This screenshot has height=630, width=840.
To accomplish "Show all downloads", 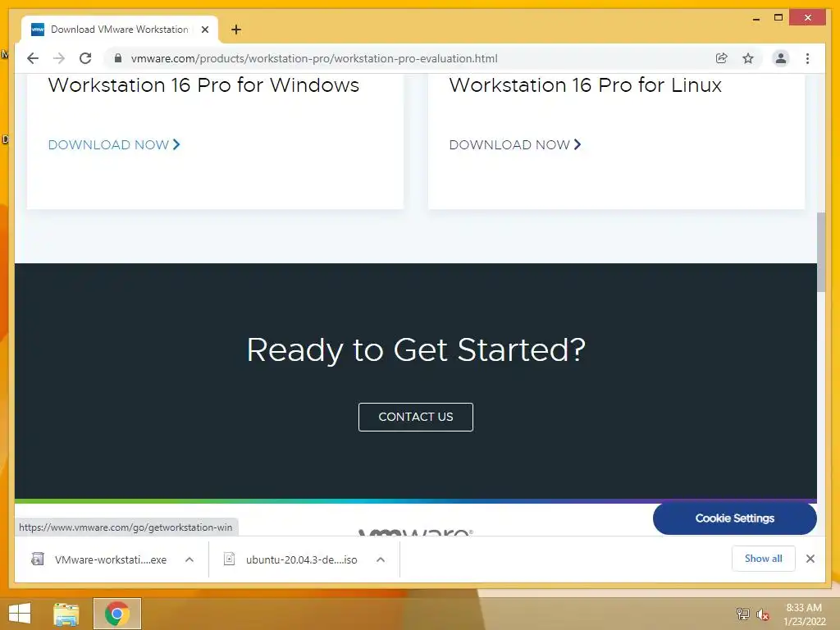I will pos(764,559).
